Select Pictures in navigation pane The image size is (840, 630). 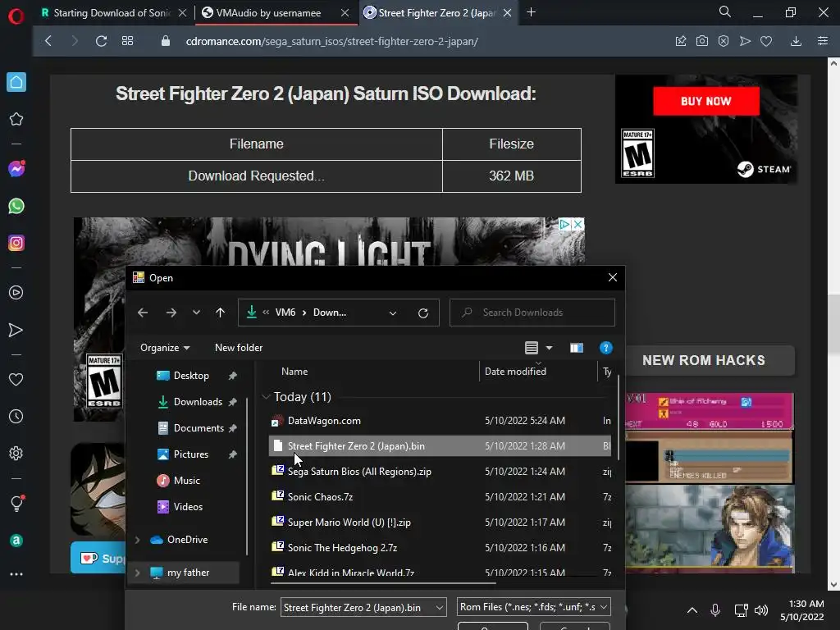click(x=190, y=454)
